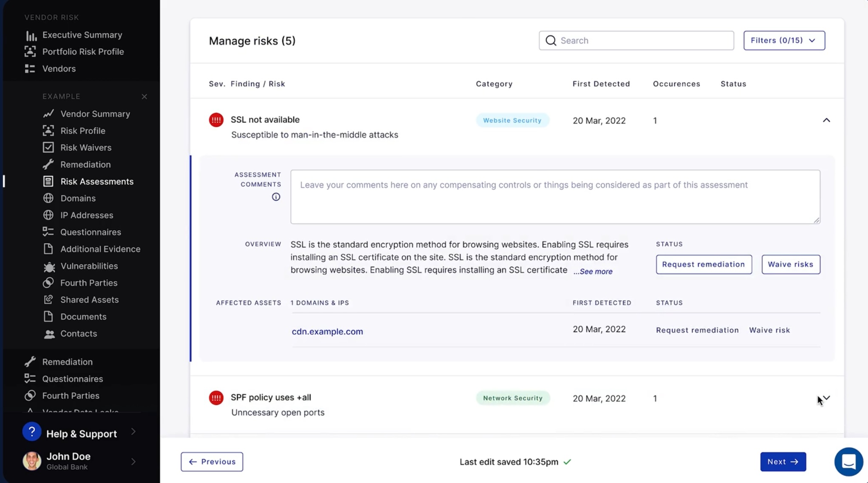Close the EXAMPLE vendor panel

[x=144, y=96]
